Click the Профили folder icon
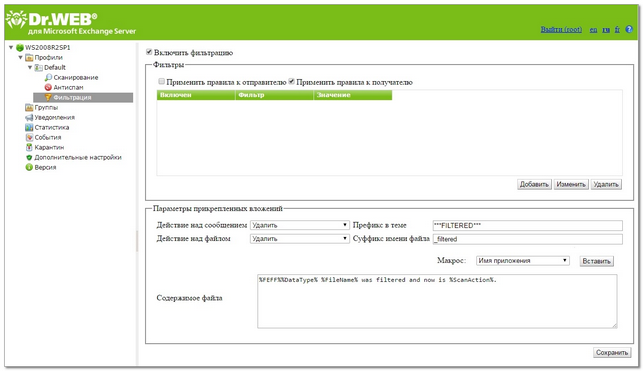The image size is (643, 371). click(29, 57)
